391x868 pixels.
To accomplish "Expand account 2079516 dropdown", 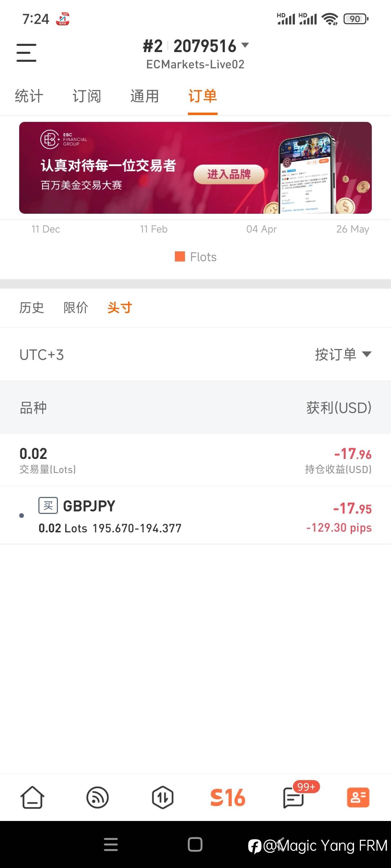I will click(x=245, y=46).
